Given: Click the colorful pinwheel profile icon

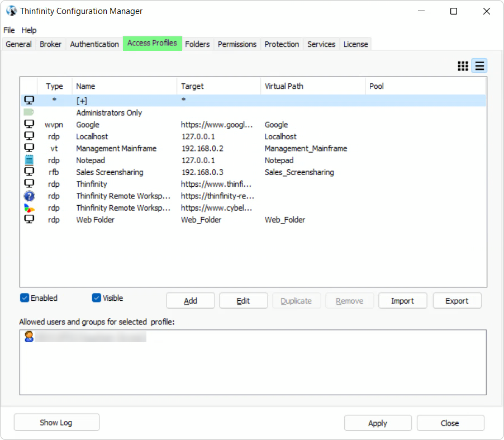Looking at the screenshot, I should tap(29, 208).
